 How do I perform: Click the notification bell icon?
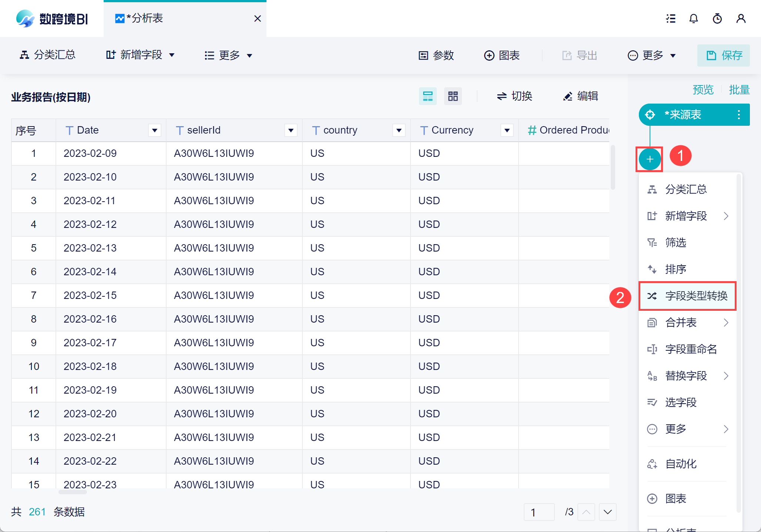tap(694, 18)
